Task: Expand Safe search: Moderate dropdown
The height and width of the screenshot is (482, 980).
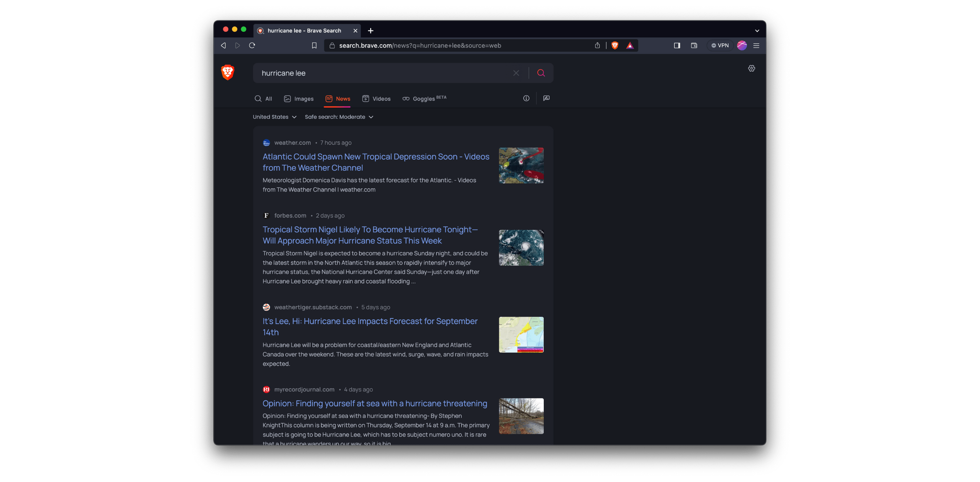Action: point(339,117)
